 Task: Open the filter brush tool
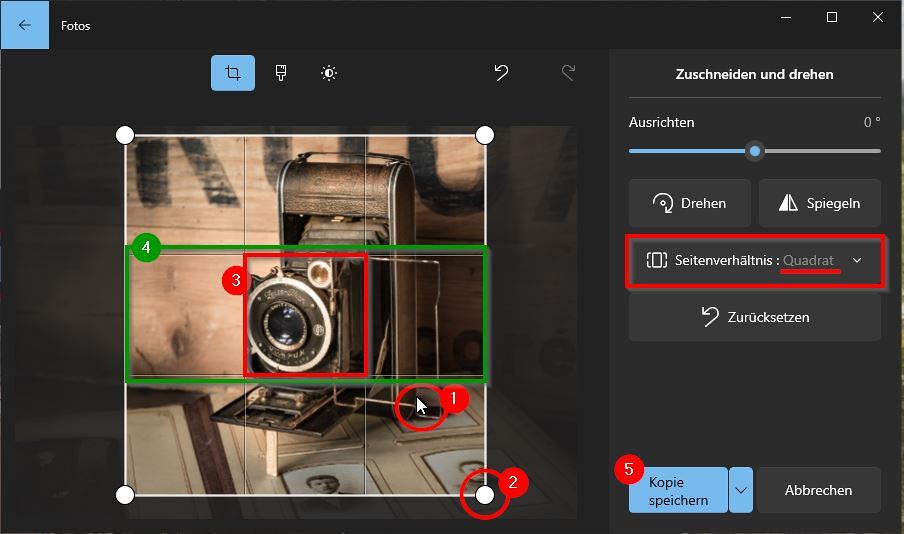(281, 73)
